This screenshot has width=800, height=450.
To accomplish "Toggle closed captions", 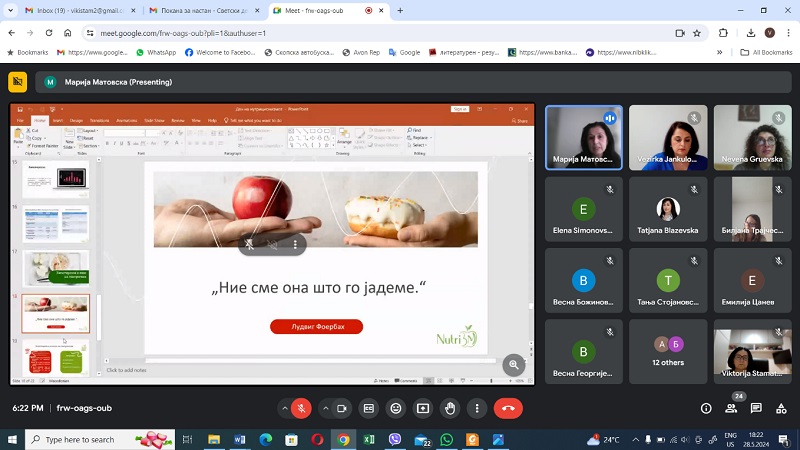I will click(x=369, y=408).
